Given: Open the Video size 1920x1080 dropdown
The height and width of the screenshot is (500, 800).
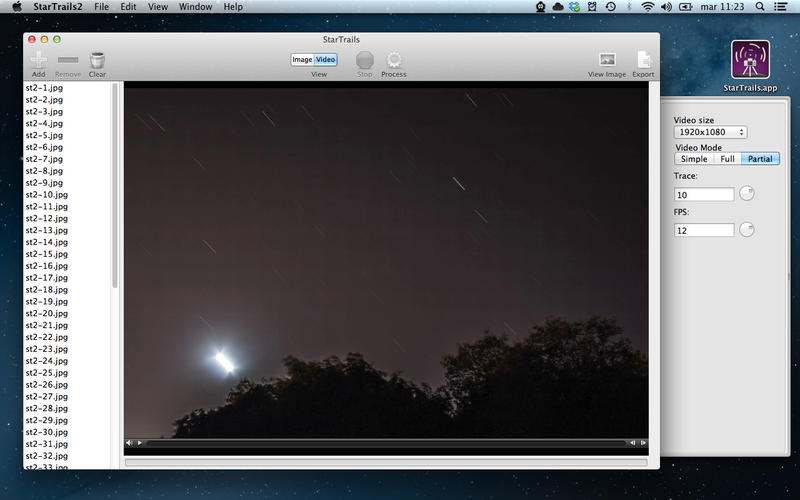Looking at the screenshot, I should pos(710,132).
